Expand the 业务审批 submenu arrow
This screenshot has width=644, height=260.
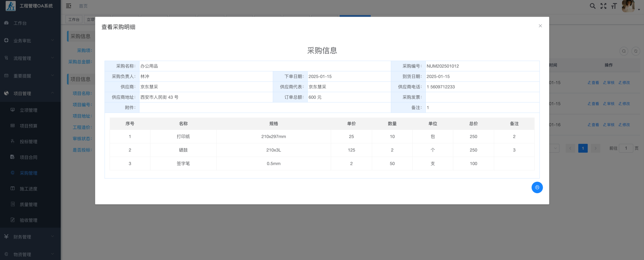[53, 40]
